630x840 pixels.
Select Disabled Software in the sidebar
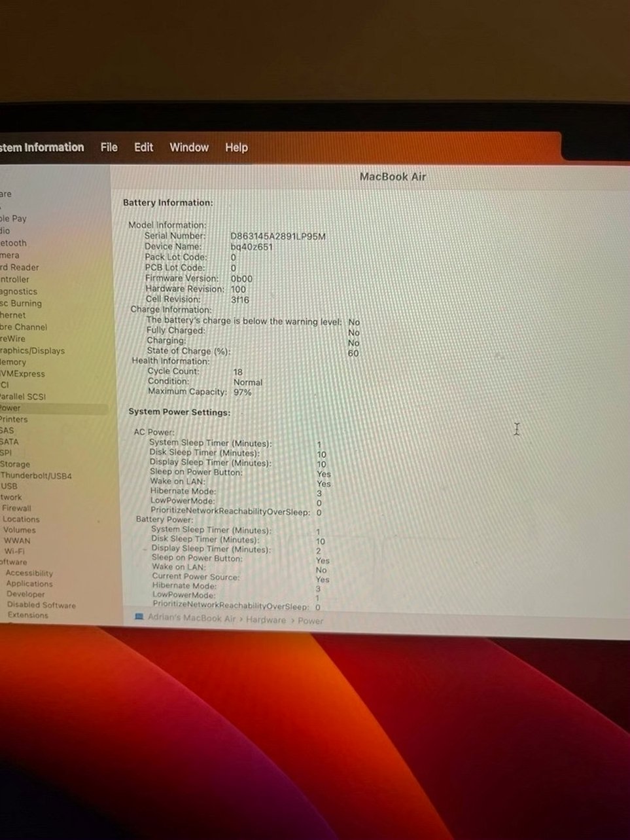point(41,605)
